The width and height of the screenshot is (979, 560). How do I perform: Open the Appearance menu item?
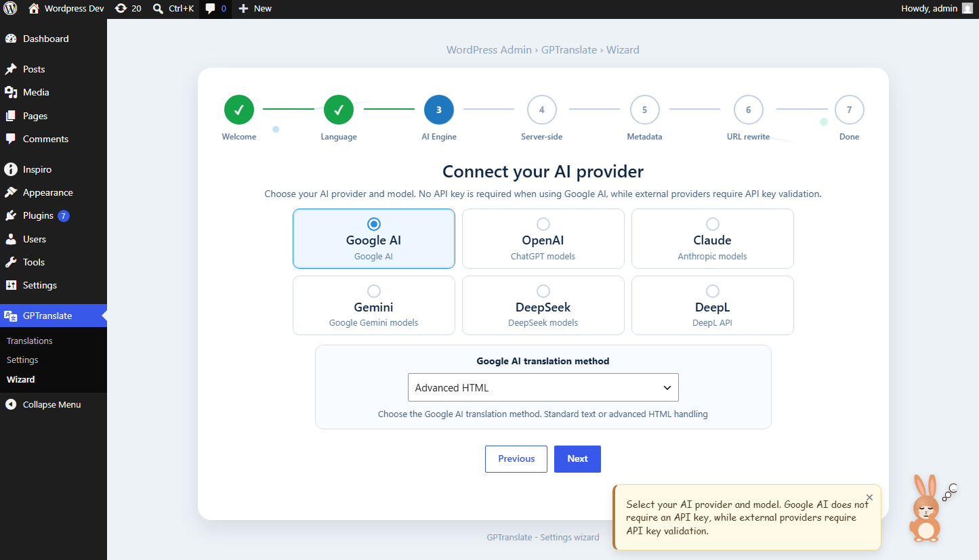pos(54,192)
